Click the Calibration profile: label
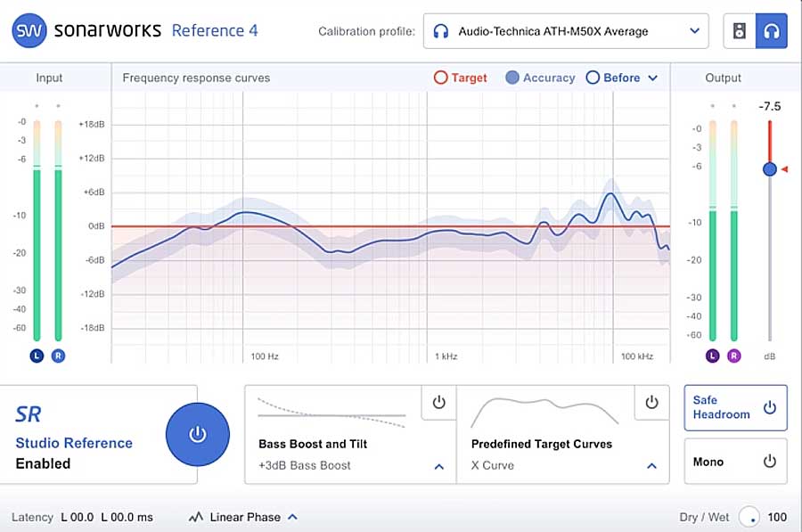 click(x=367, y=31)
